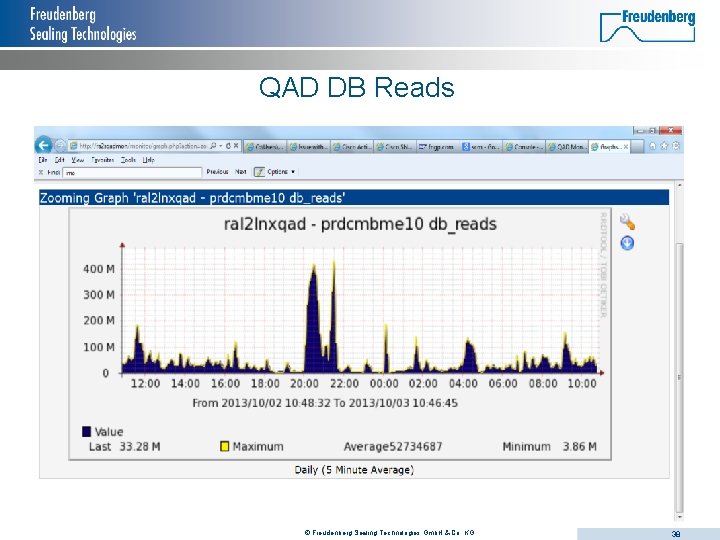Click the Next find button
This screenshot has width=720, height=540.
(x=241, y=172)
